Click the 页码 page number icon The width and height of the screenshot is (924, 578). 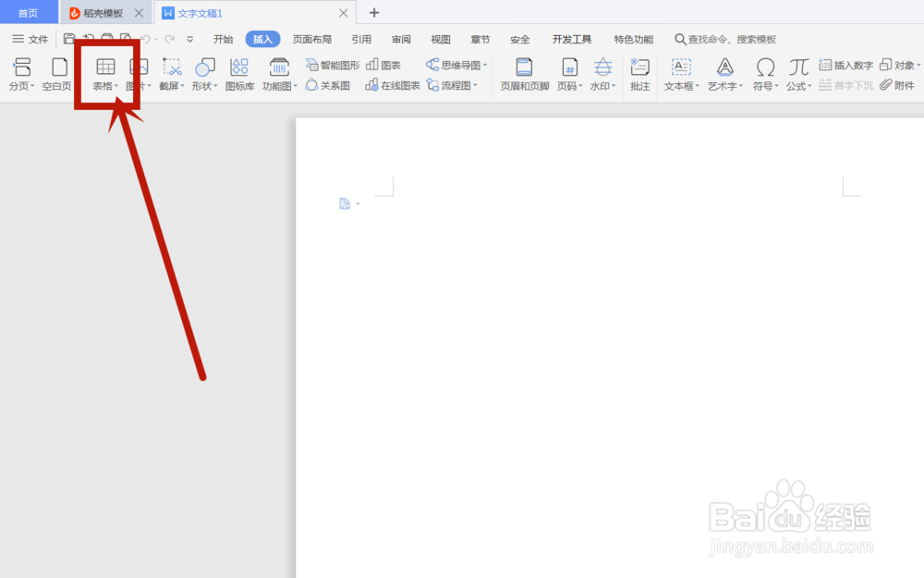569,67
